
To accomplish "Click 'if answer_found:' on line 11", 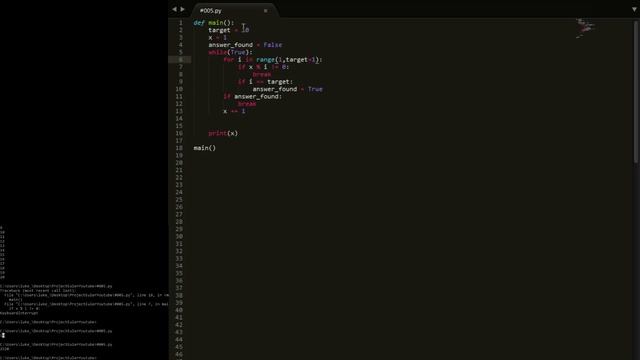I will coord(253,96).
